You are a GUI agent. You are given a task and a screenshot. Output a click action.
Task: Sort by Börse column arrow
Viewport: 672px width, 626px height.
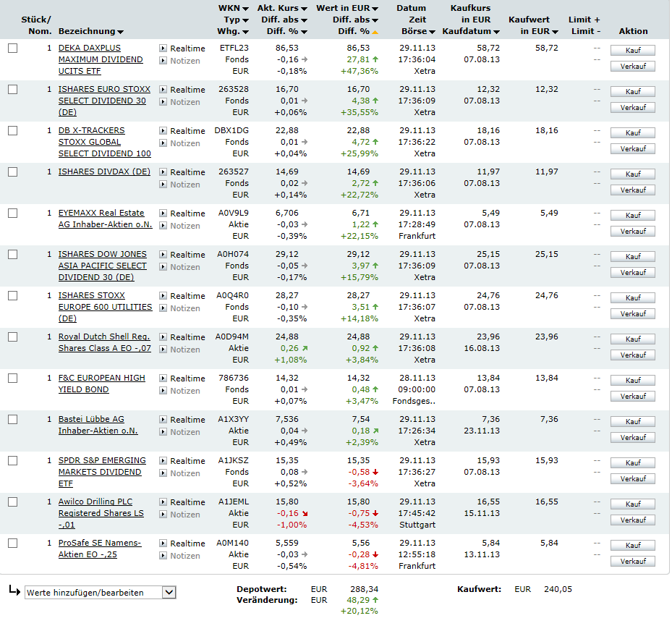pyautogui.click(x=432, y=32)
